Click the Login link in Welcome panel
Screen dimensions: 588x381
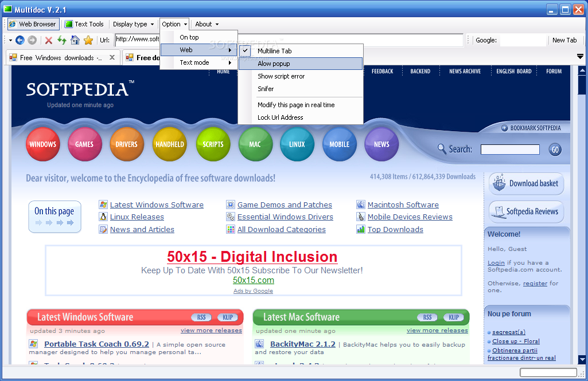(x=496, y=263)
